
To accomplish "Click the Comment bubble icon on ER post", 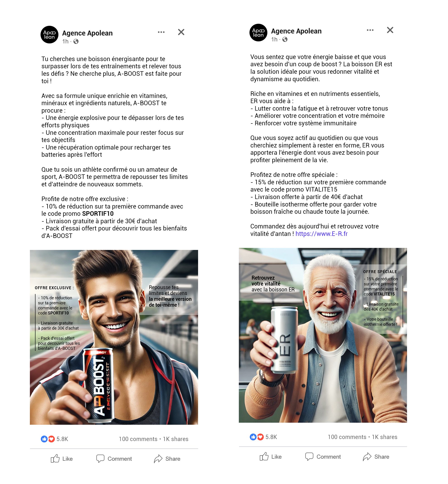I will click(x=309, y=457).
